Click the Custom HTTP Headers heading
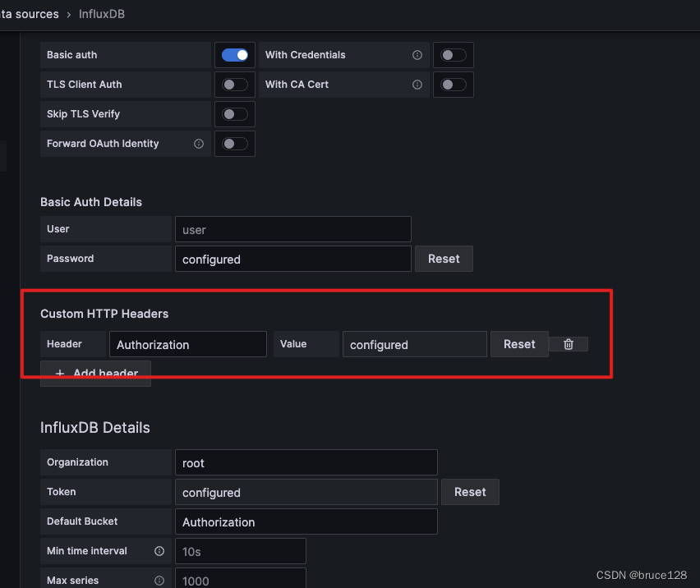This screenshot has width=700, height=588. (x=104, y=314)
